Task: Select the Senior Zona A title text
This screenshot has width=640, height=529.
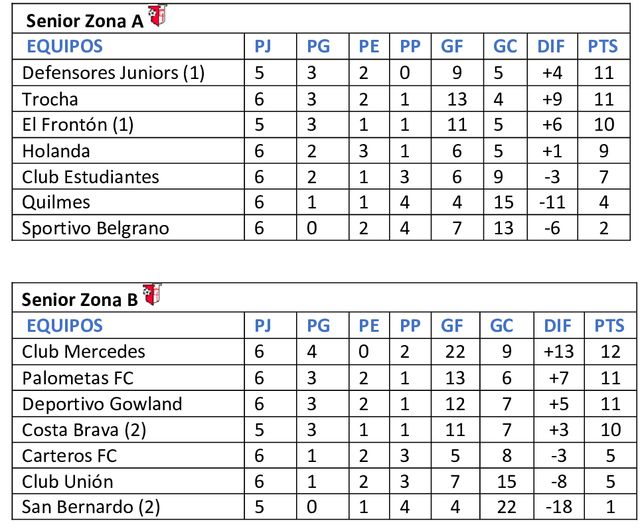Action: [x=83, y=20]
